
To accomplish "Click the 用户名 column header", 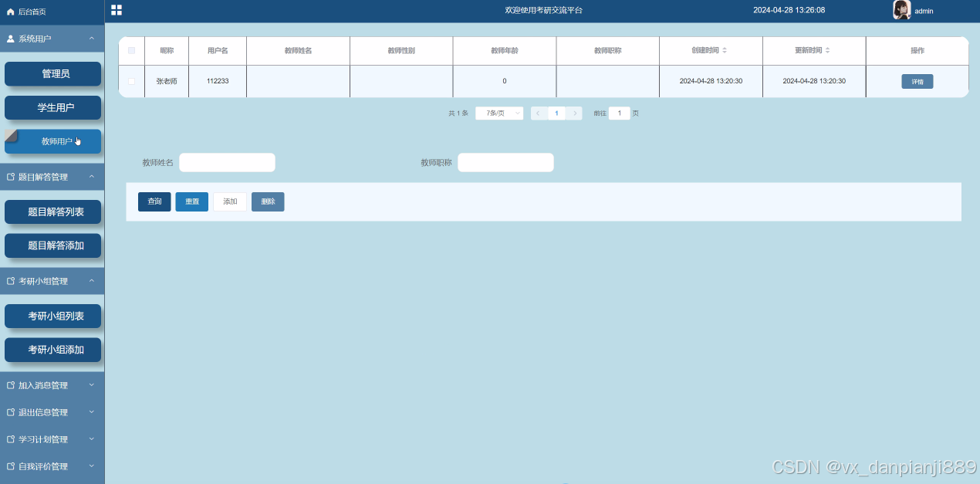I will tap(217, 50).
